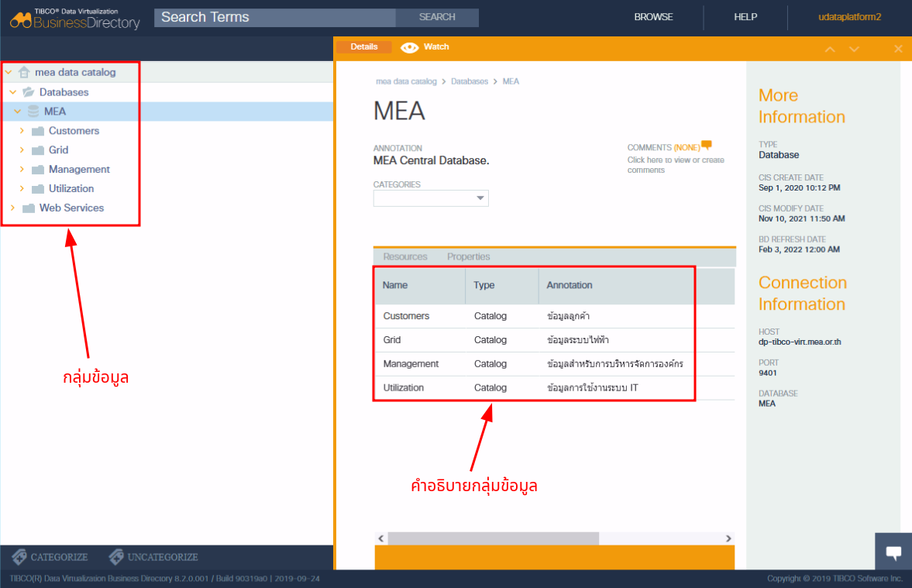Open the chat bubble icon at bottom right

coord(893,552)
